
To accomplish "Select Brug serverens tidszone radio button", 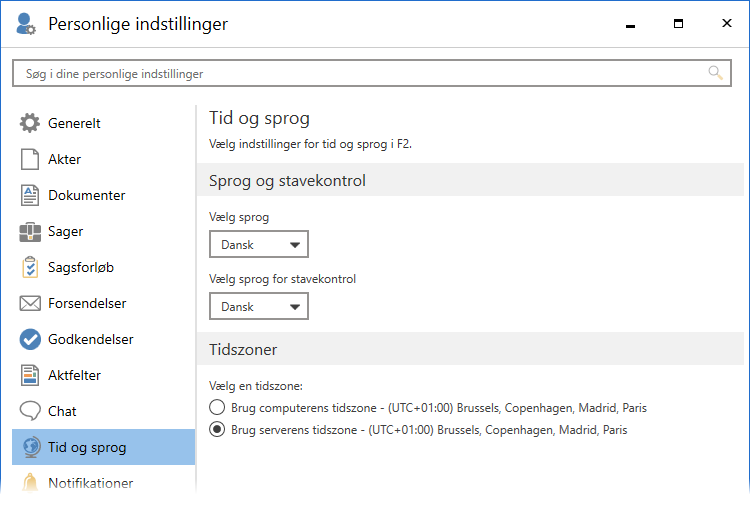I will pyautogui.click(x=217, y=430).
